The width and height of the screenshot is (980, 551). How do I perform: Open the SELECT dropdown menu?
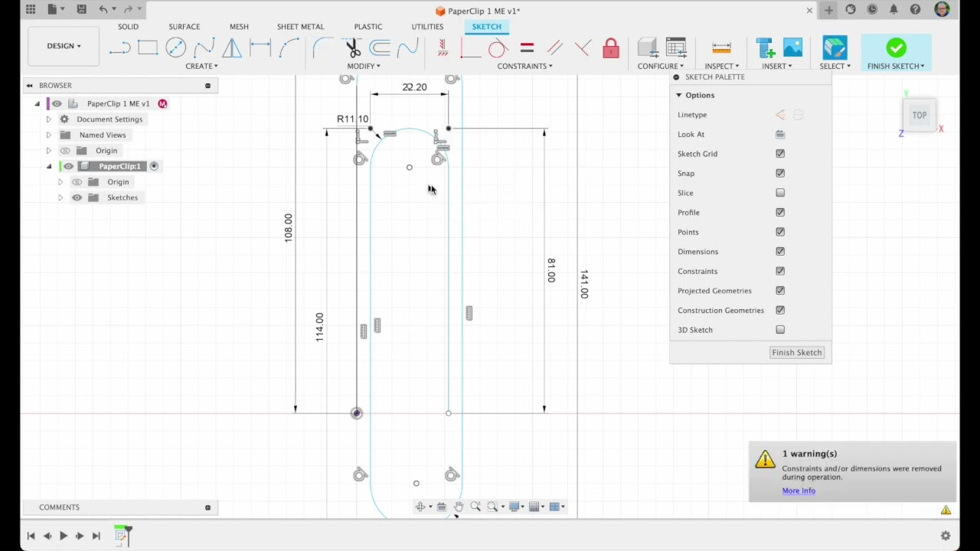(835, 66)
